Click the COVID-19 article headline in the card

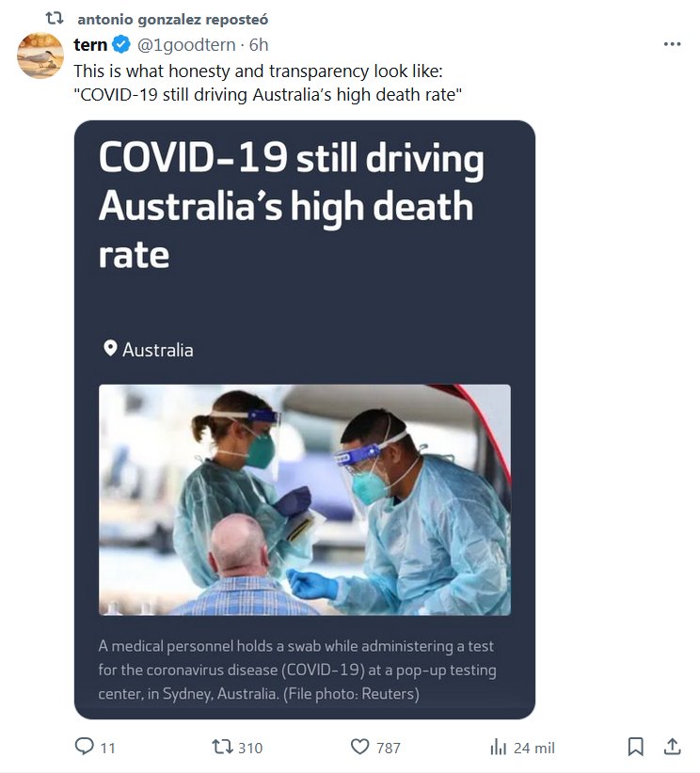(x=291, y=206)
